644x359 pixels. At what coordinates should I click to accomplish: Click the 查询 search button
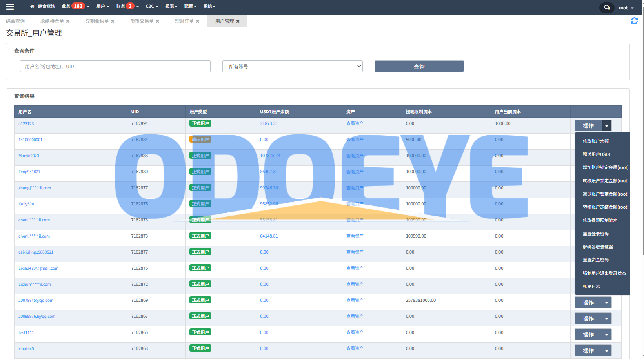click(419, 66)
